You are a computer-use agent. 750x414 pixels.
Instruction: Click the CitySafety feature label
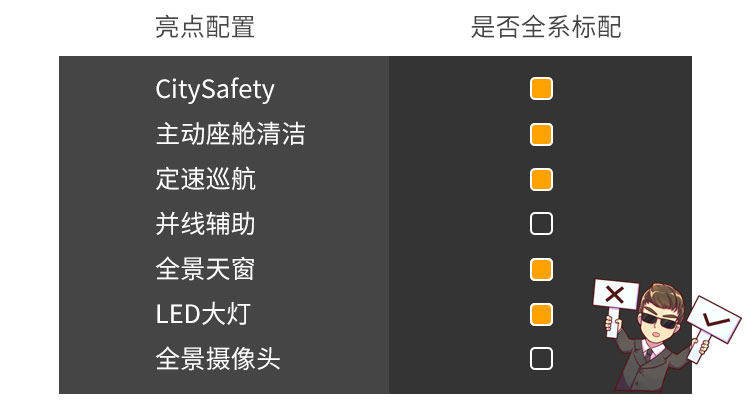click(x=214, y=89)
